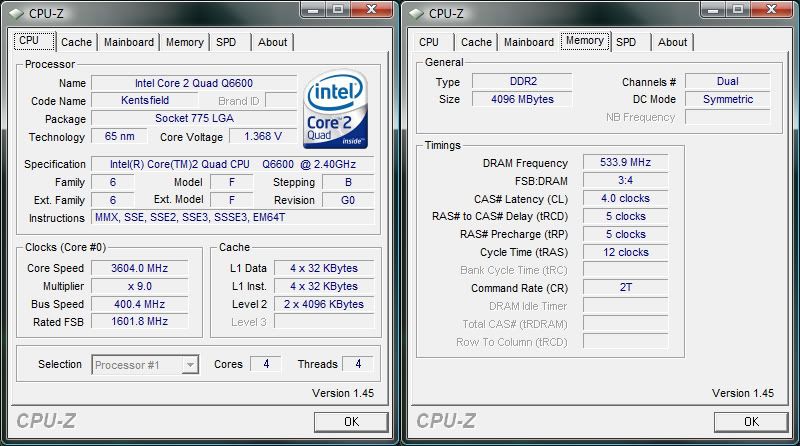Switch to Memory tab in left window

coord(185,42)
